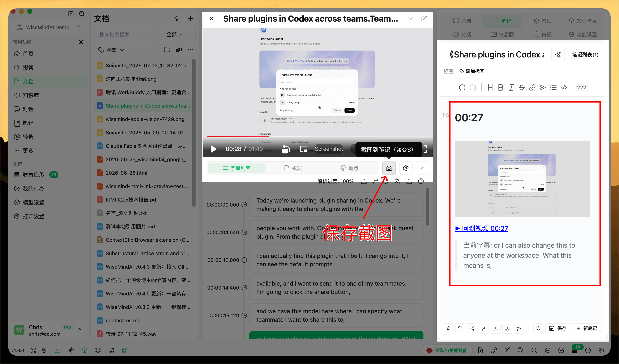Click the code block icon
This screenshot has width=619, height=364.
[x=564, y=88]
